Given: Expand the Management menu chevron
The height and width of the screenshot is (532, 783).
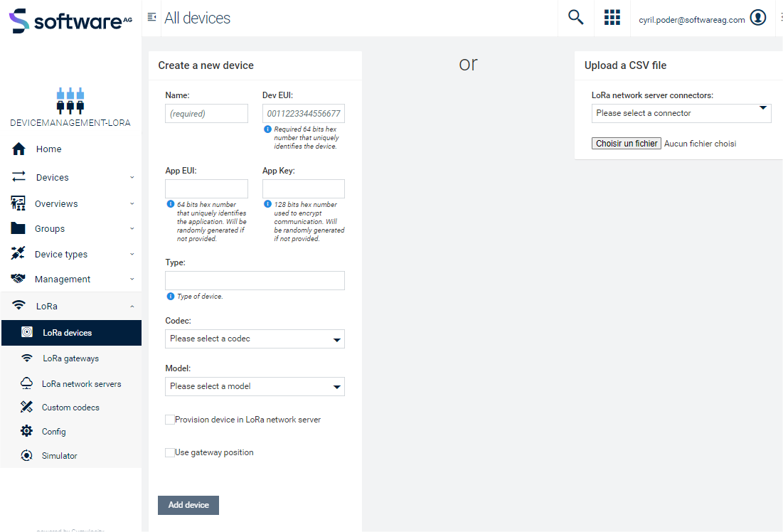Looking at the screenshot, I should [x=132, y=279].
